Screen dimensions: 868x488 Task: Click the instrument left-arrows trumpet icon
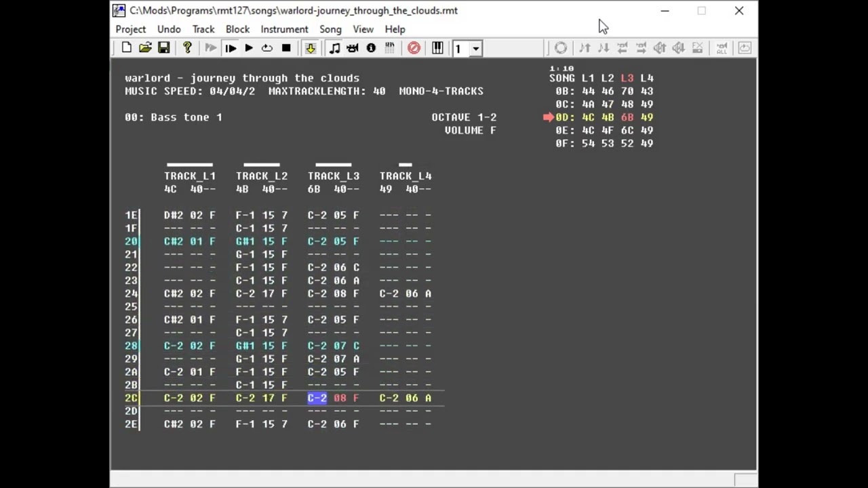coord(622,48)
